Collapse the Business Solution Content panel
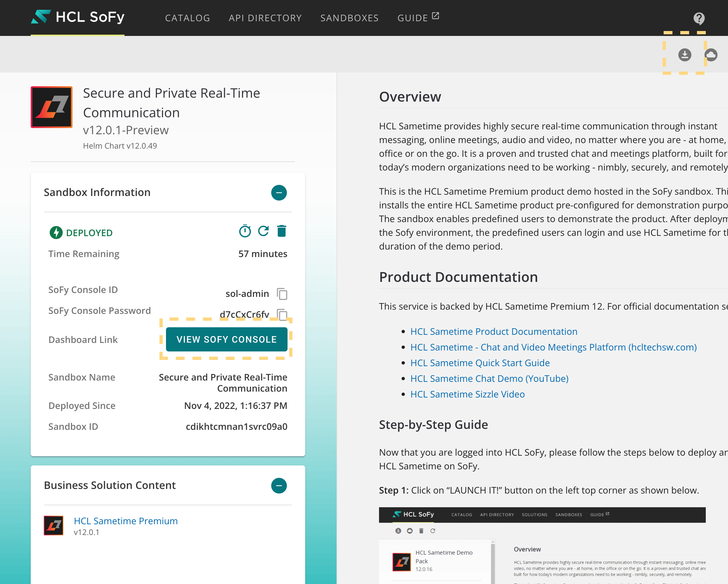Viewport: 728px width, 584px height. click(x=279, y=485)
